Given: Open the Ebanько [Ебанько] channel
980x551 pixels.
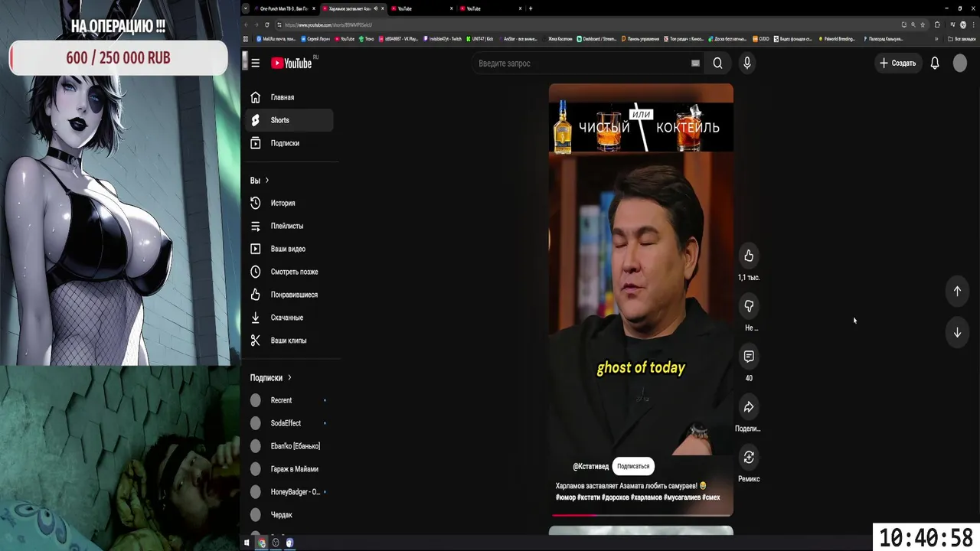Looking at the screenshot, I should 289,446.
